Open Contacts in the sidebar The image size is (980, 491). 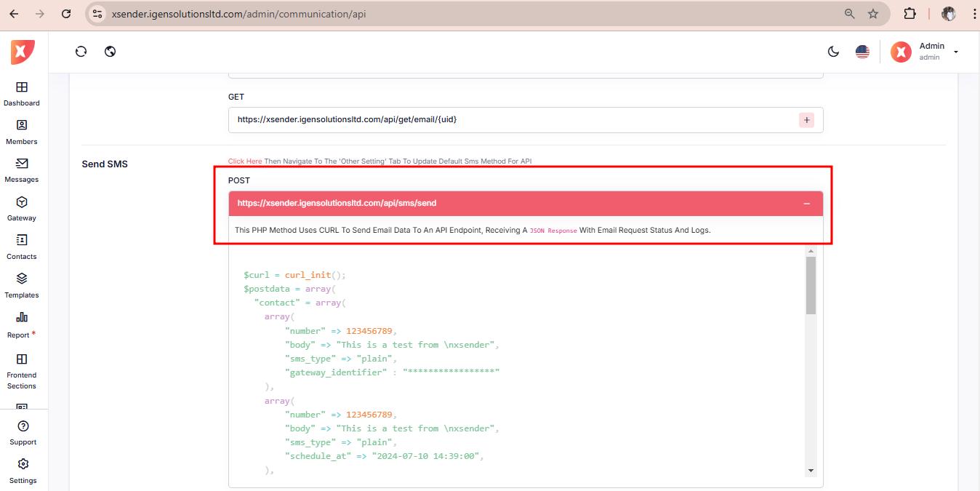[22, 241]
